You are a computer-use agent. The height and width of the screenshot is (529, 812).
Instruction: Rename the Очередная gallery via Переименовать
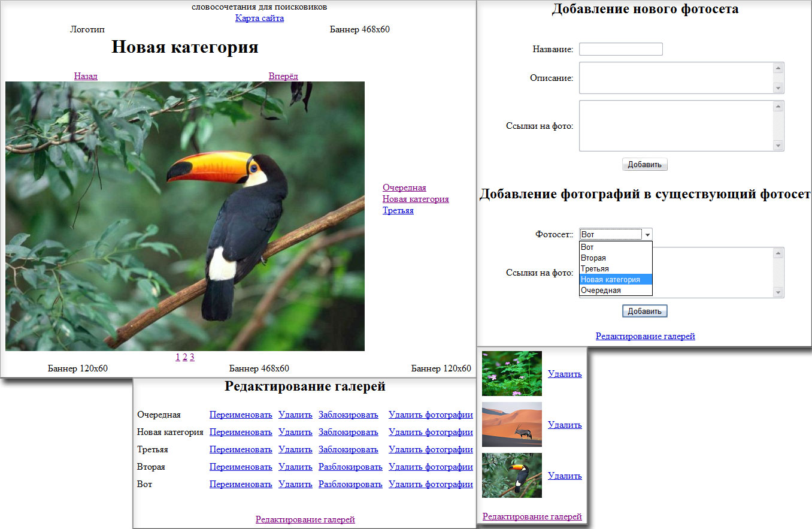click(x=240, y=414)
